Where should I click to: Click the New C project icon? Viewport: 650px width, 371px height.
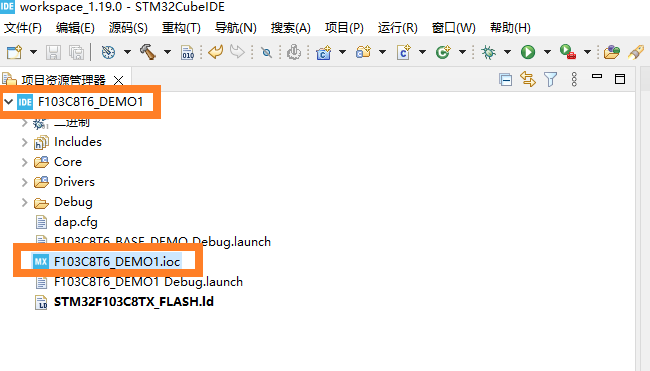(x=323, y=53)
